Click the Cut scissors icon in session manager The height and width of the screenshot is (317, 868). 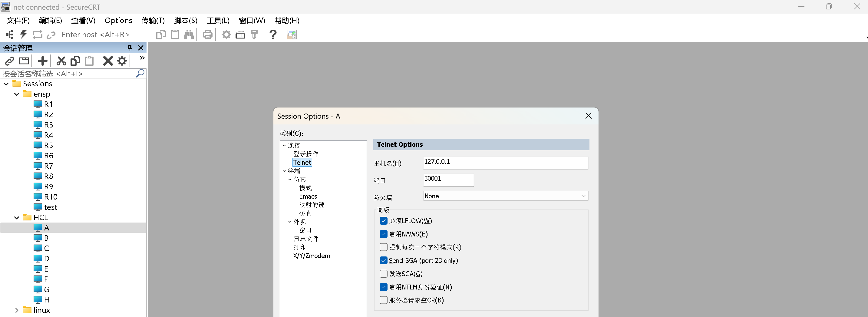[61, 61]
